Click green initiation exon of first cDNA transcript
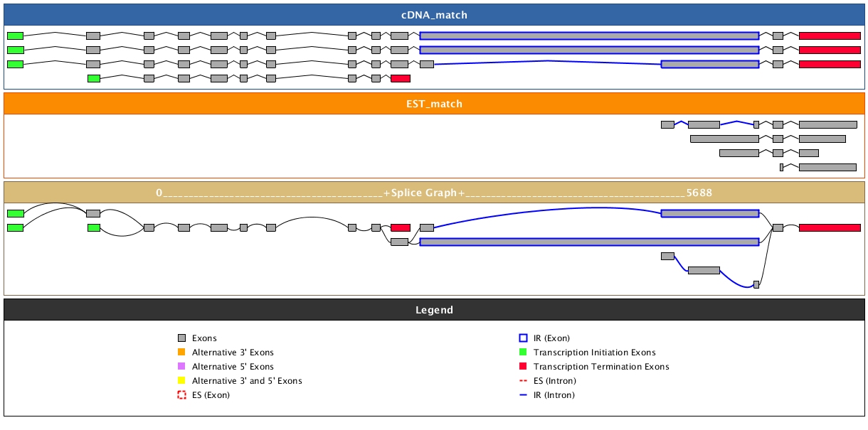The image size is (868, 430). (x=15, y=36)
